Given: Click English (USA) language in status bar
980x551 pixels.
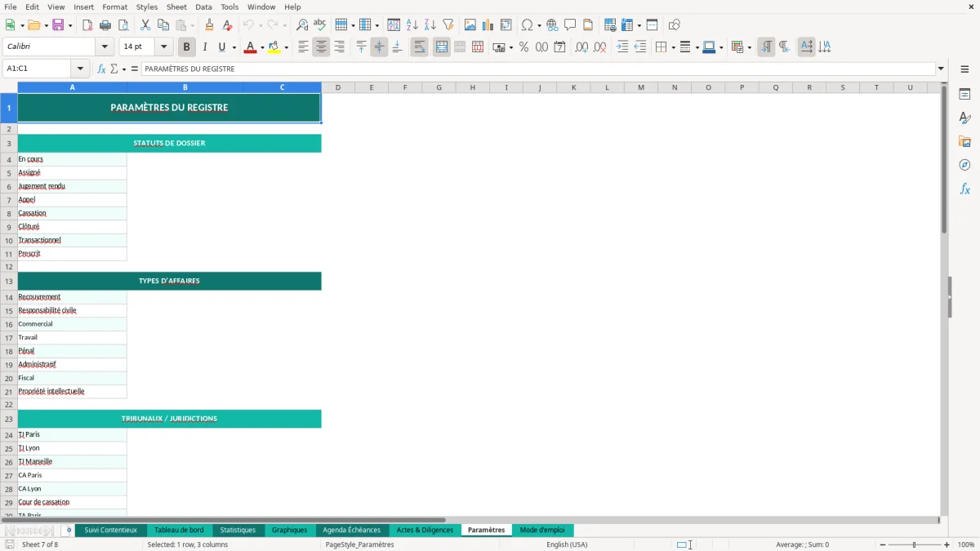Looking at the screenshot, I should point(567,544).
